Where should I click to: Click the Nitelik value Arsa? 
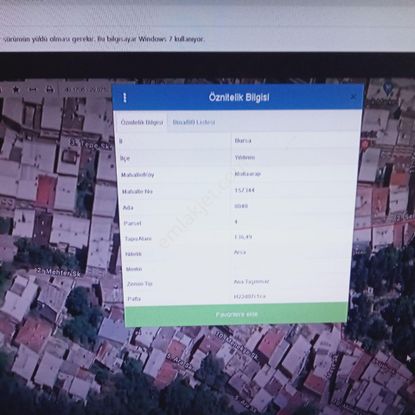click(x=240, y=252)
